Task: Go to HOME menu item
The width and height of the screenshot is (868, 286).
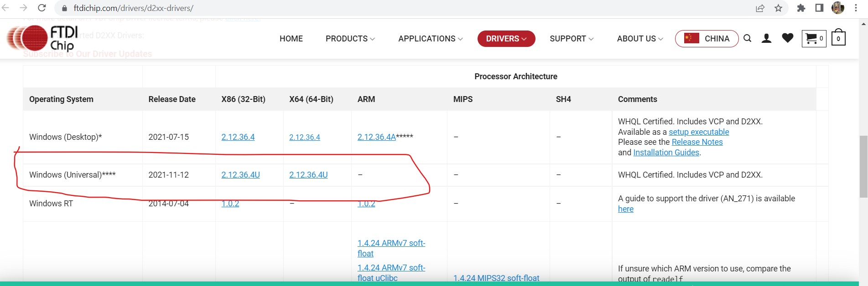Action: pos(291,39)
